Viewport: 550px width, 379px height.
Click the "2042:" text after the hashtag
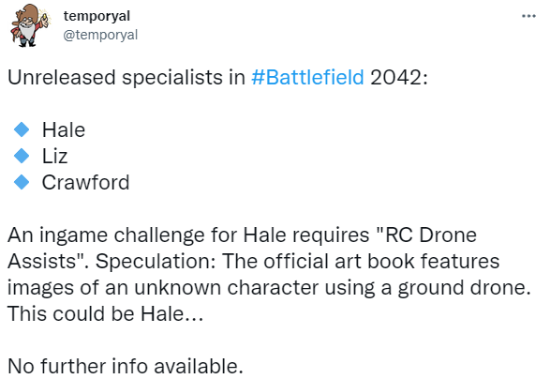[x=399, y=77]
